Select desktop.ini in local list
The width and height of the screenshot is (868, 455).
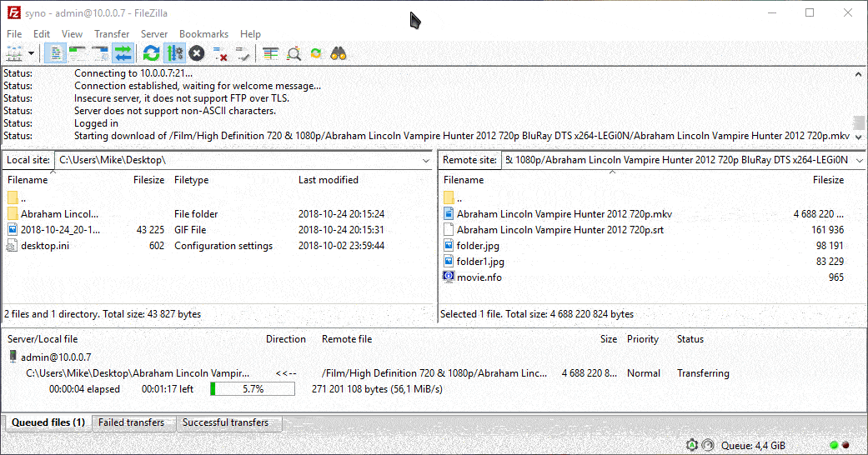tap(45, 246)
